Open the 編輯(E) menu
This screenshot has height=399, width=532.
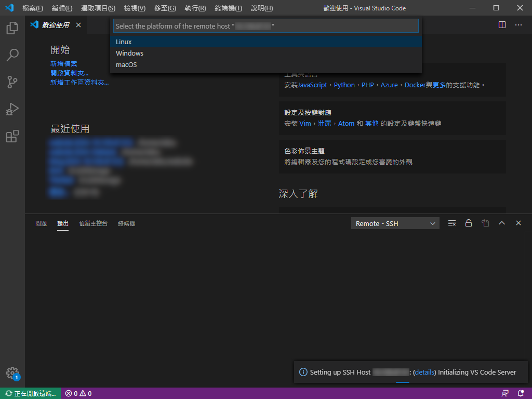click(62, 8)
